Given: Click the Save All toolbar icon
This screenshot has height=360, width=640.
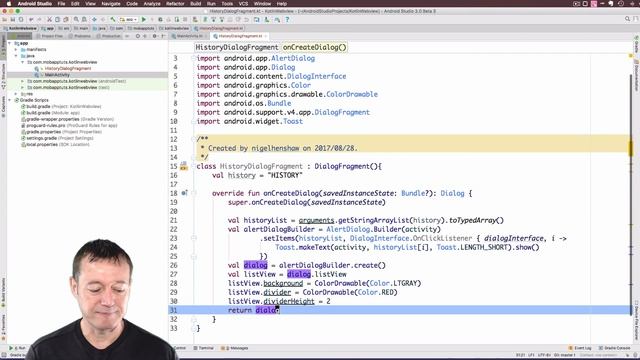Looking at the screenshot, I should (13, 20).
